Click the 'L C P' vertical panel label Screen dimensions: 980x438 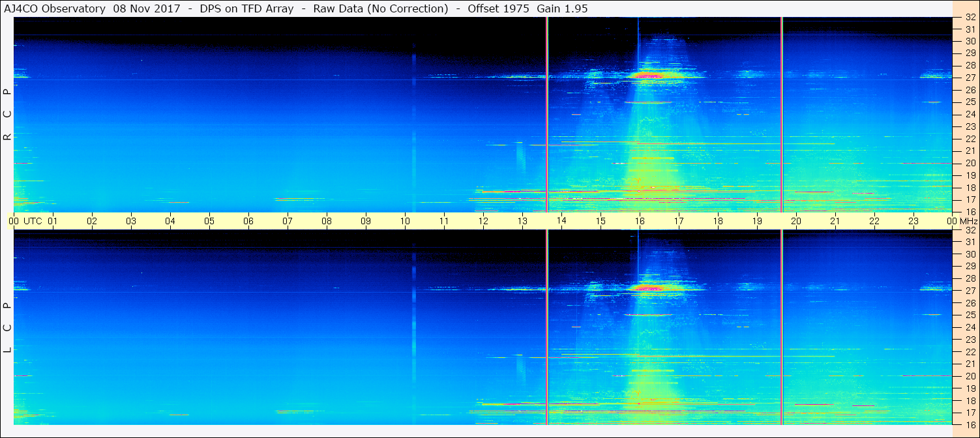tap(7, 328)
